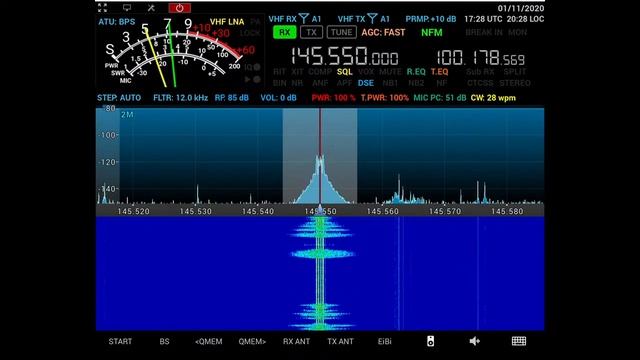Viewport: 640px width, 360px height.
Task: Toggle fullscreen with the expand-arrows icon
Action: coord(102,8)
